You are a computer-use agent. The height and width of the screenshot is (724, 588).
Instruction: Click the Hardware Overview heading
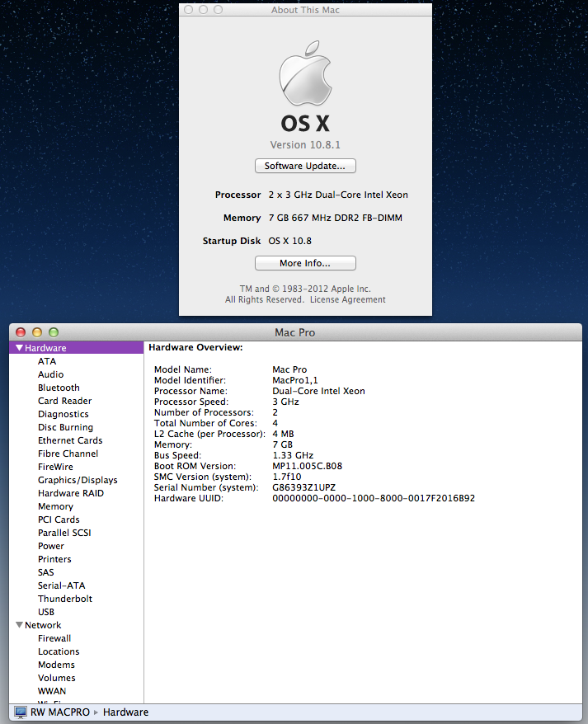195,348
